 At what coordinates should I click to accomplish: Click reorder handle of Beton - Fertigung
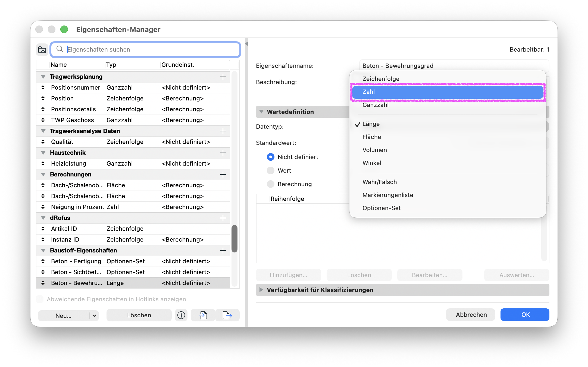pyautogui.click(x=43, y=261)
